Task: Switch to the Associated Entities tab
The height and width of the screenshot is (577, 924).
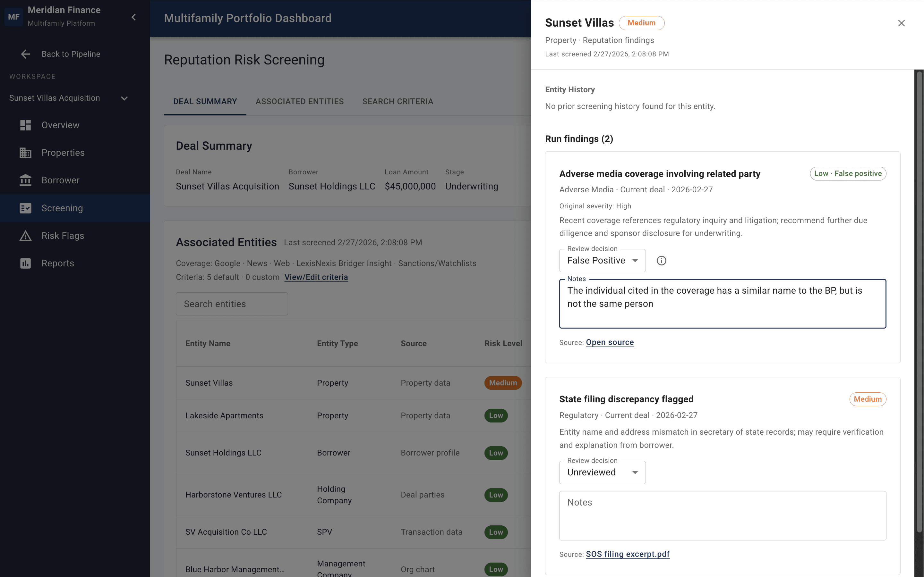Action: (299, 102)
